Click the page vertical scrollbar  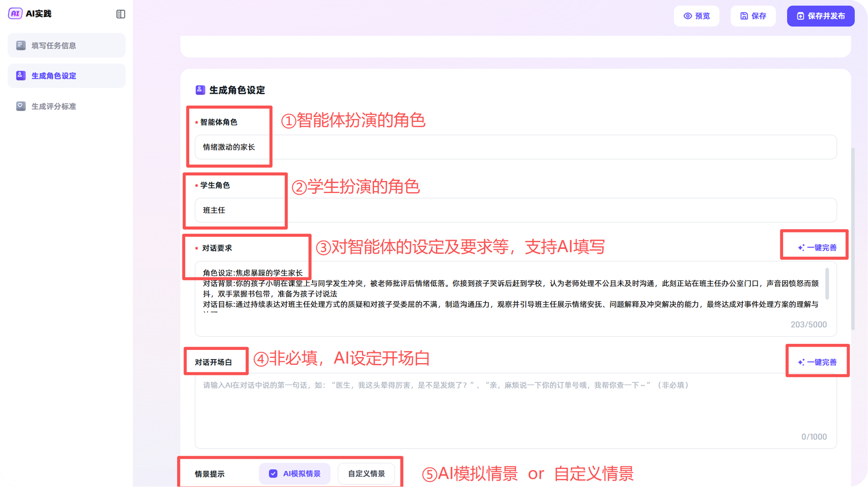click(853, 239)
